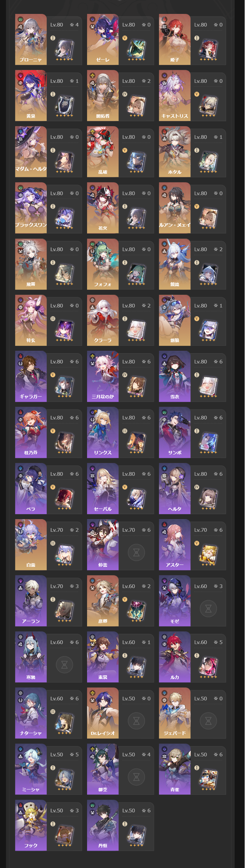Click 姫子's equipped light cone icon
This screenshot has width=245, height=868.
click(x=208, y=49)
